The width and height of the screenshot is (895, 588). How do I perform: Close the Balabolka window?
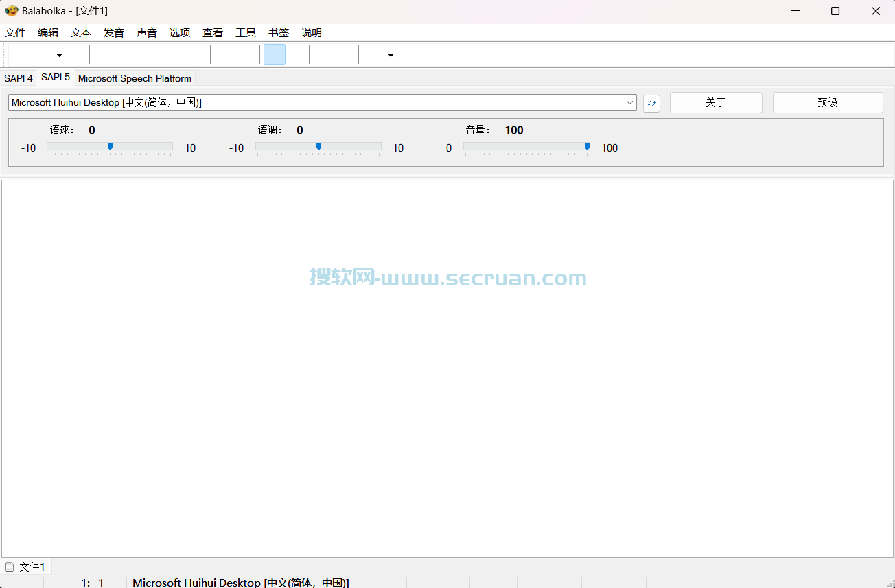pyautogui.click(x=876, y=11)
